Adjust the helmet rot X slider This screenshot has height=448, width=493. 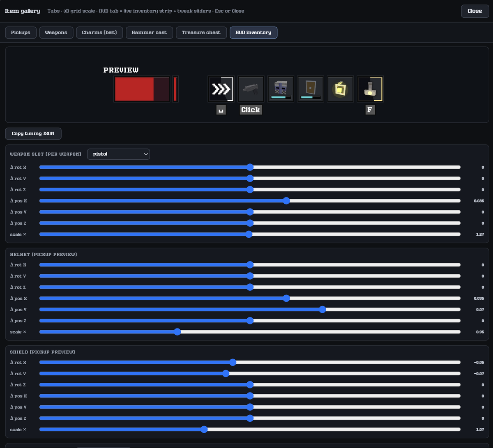(250, 265)
